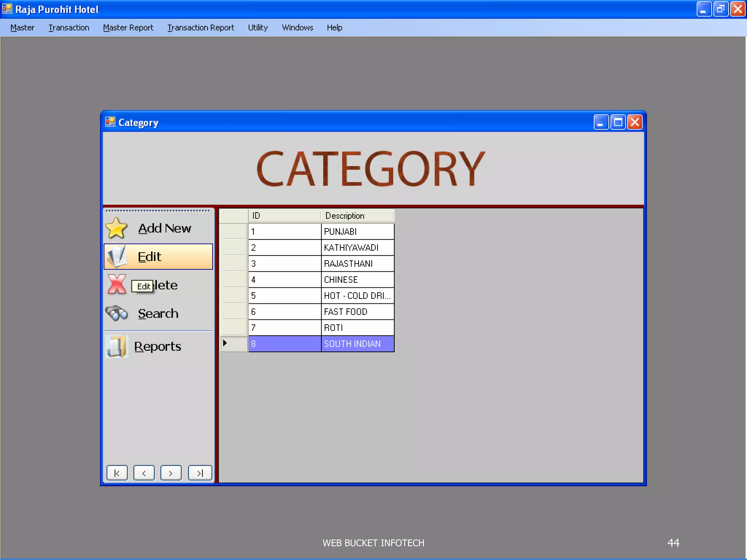Screen dimensions: 747x560
Task: Click ID cell with value 6
Action: (285, 312)
